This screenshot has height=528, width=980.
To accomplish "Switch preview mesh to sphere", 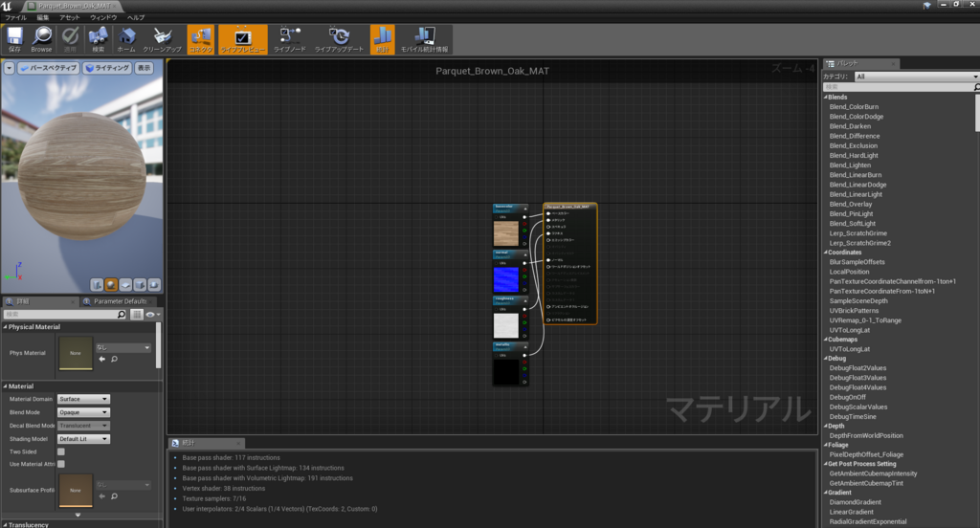I will 111,285.
